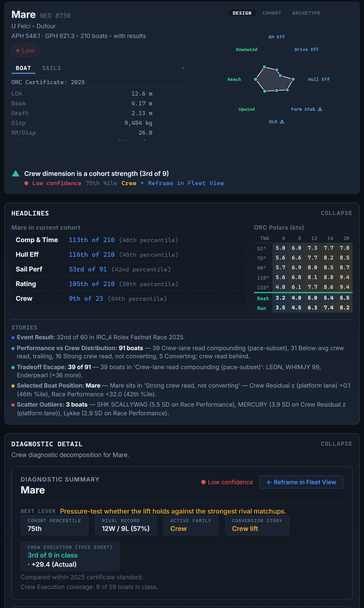Click the RIVAL RECORD 12W / 9L card
This screenshot has width=364, height=608.
[126, 525]
